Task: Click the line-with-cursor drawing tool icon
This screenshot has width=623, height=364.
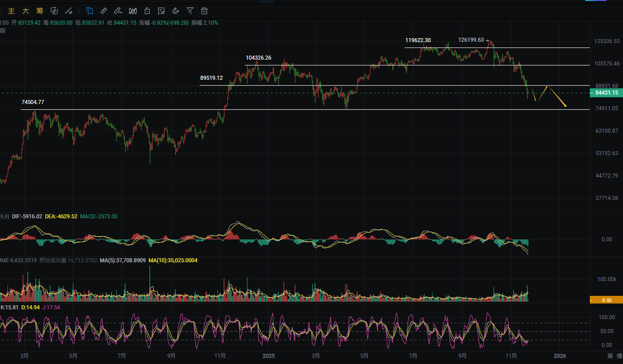Action: tap(69, 11)
